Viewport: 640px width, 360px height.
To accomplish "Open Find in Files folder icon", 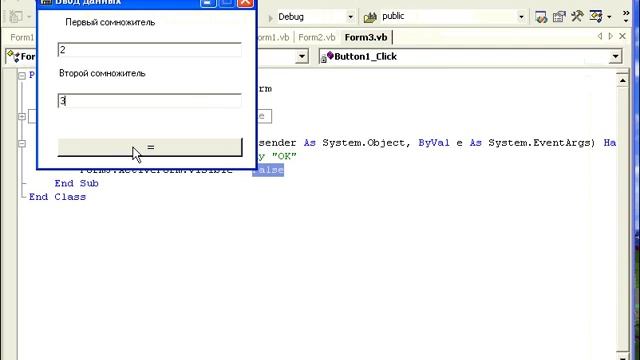I will point(370,17).
